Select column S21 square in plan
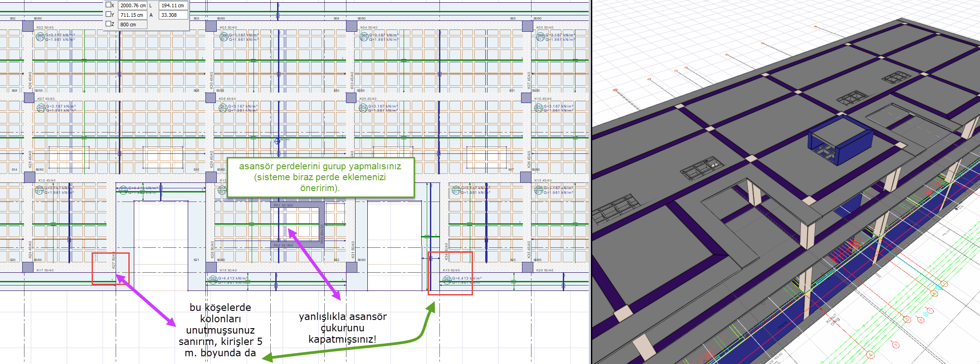Viewport: 980px width, 364px height. click(x=211, y=267)
